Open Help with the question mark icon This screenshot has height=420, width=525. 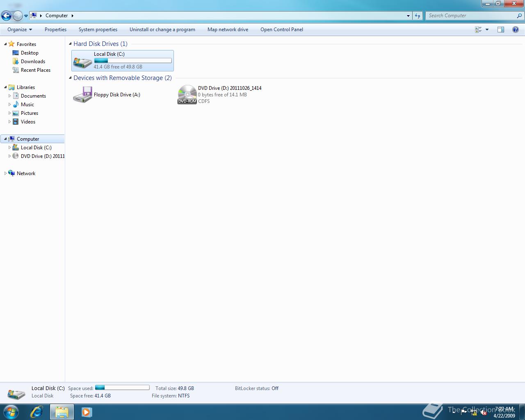pos(516,30)
